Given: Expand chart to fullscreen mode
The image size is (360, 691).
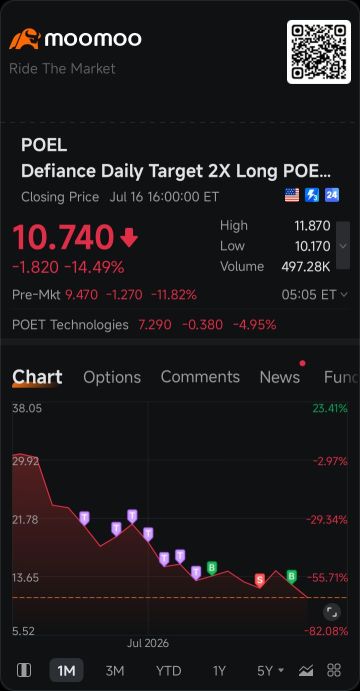Looking at the screenshot, I should point(331,612).
